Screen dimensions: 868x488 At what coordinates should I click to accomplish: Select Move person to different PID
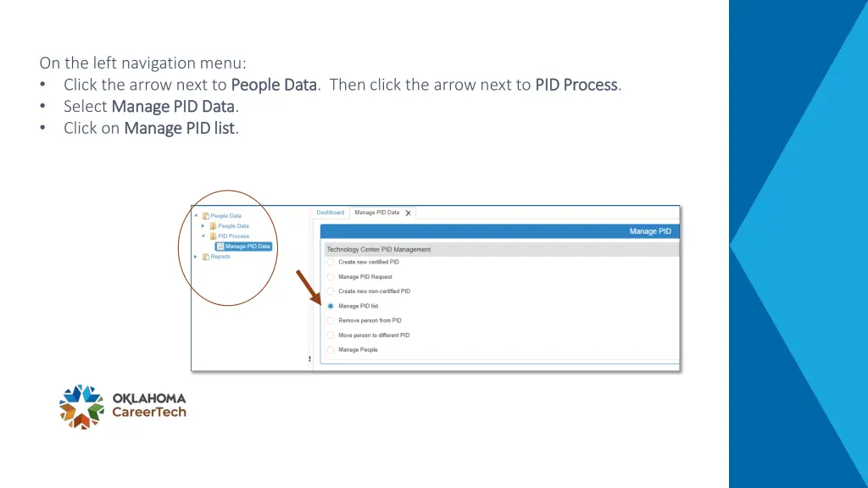click(x=331, y=335)
